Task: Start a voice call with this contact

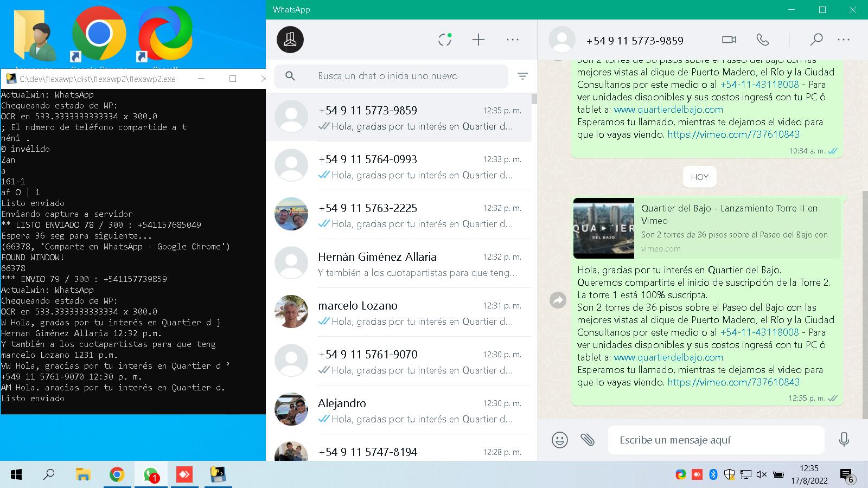Action: point(762,40)
